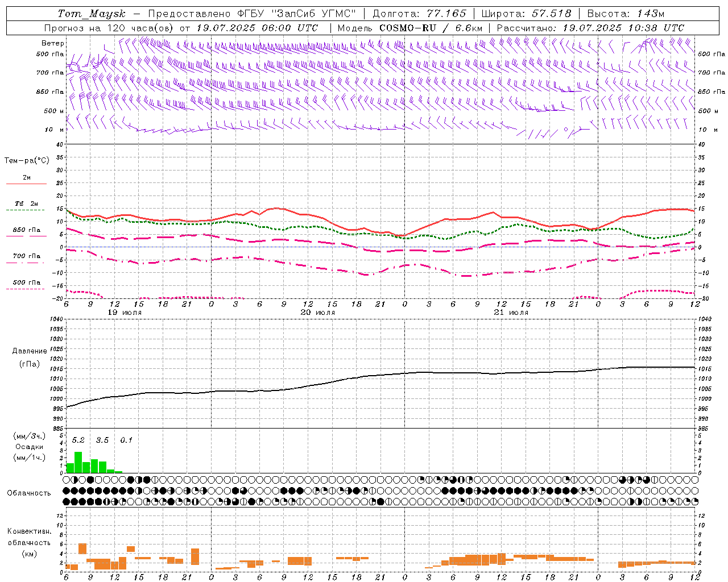This screenshot has width=728, height=582.
Task: Click the (мм/3ч.) precipitation unit label
Action: coord(30,436)
